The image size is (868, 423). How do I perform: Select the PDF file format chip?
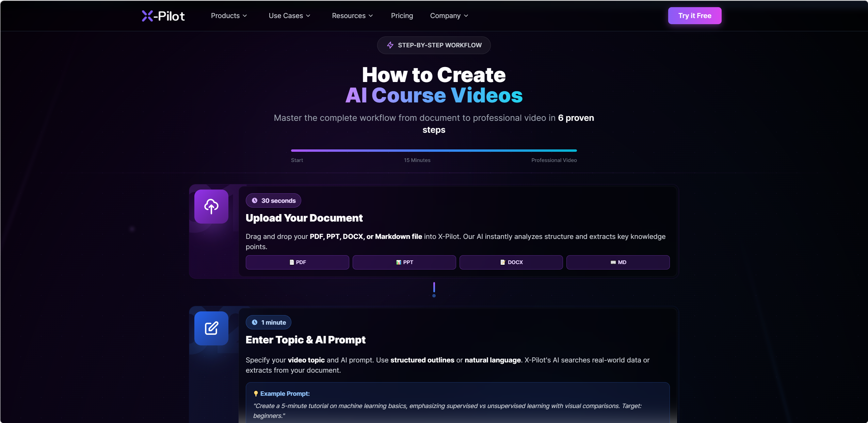coord(297,262)
